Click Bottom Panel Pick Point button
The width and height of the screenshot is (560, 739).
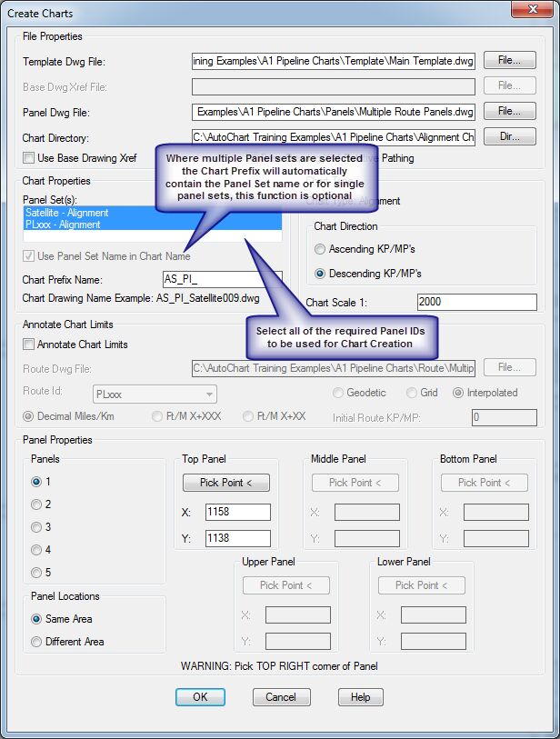click(485, 483)
